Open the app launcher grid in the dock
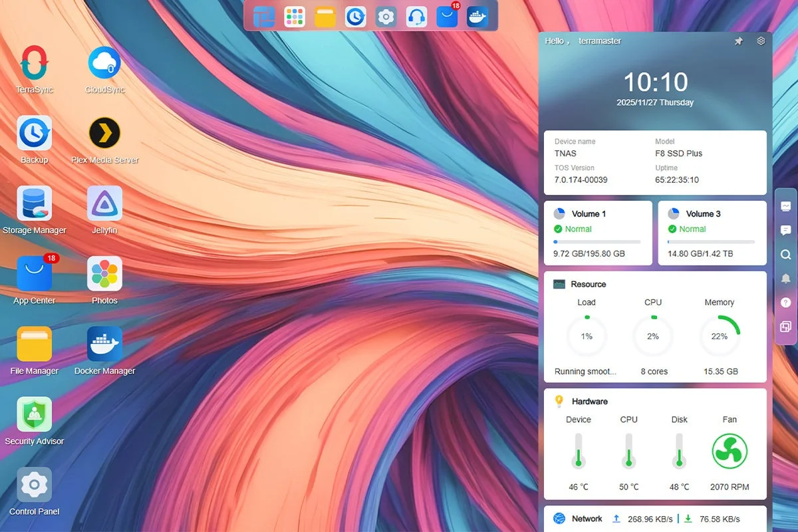798x532 pixels. click(x=294, y=17)
